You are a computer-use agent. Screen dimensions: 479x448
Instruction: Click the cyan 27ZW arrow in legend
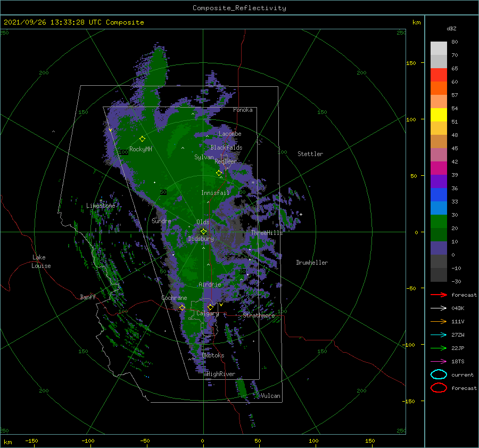coord(439,335)
